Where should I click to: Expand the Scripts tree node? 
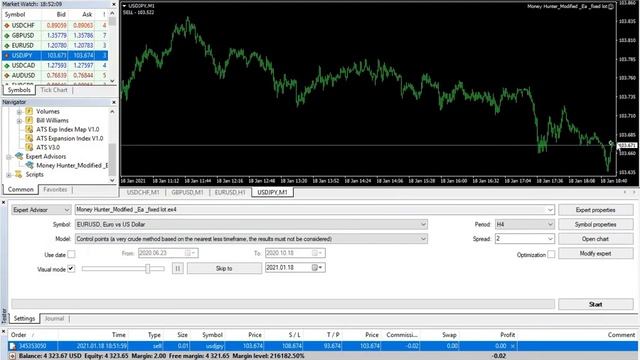[x=9, y=175]
